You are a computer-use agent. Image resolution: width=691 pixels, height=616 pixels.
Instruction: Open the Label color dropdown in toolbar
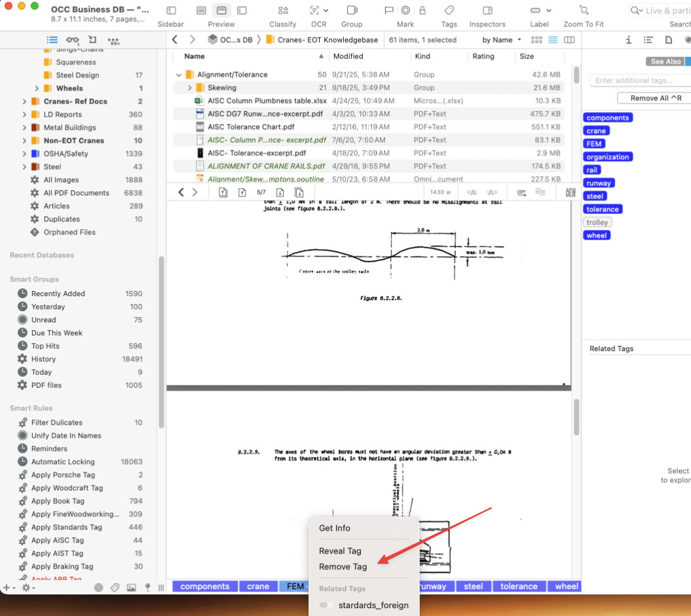coord(540,10)
